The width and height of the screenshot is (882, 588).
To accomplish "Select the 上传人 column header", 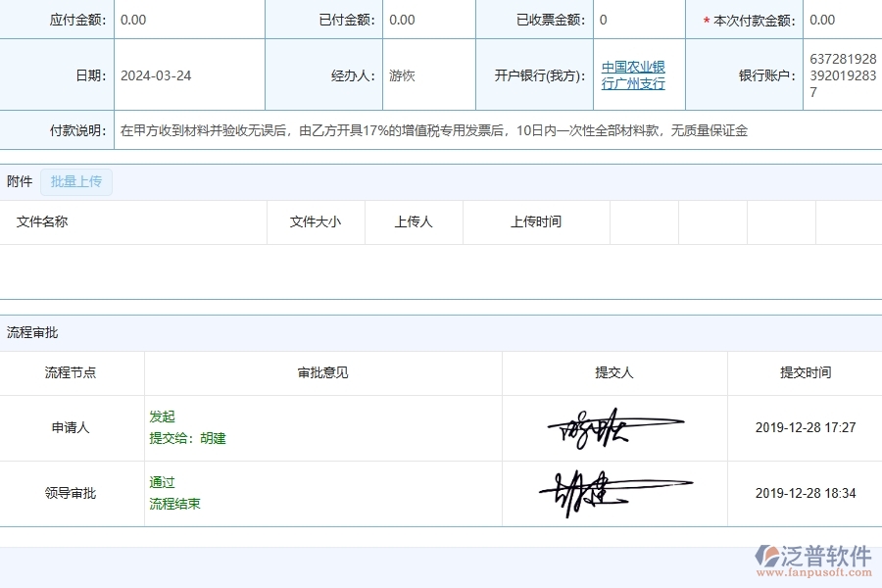I will (x=414, y=221).
